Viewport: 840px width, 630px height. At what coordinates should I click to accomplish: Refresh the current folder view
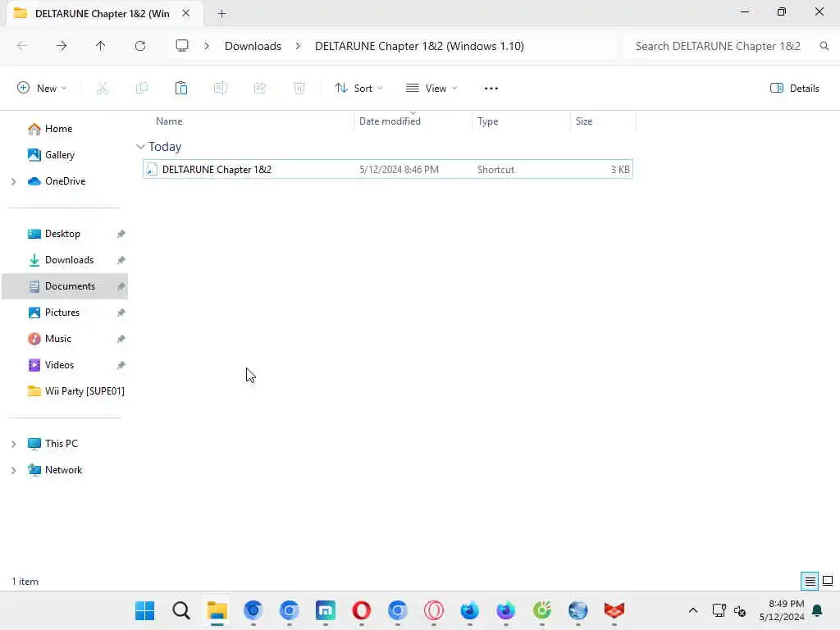point(140,46)
